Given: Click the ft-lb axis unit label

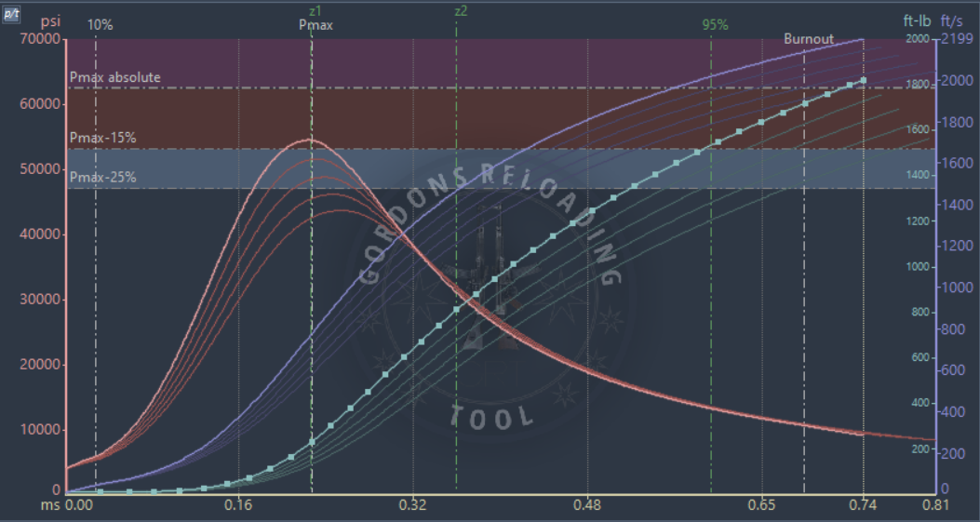Looking at the screenshot, I should 917,20.
